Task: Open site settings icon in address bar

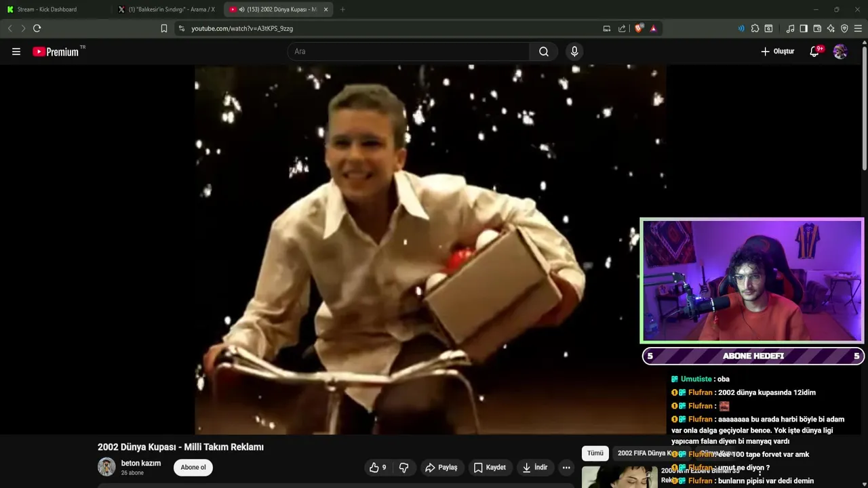Action: point(181,28)
